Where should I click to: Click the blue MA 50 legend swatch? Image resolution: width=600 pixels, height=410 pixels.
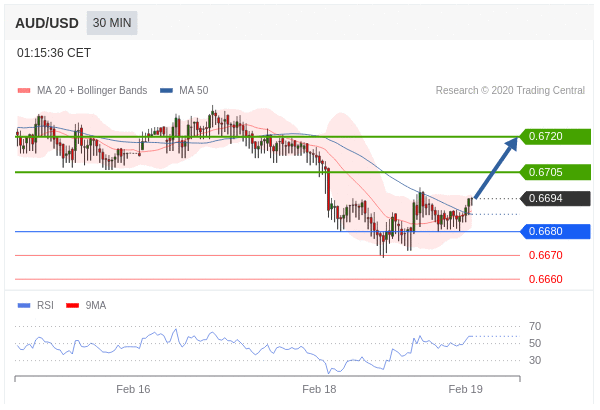coord(166,91)
